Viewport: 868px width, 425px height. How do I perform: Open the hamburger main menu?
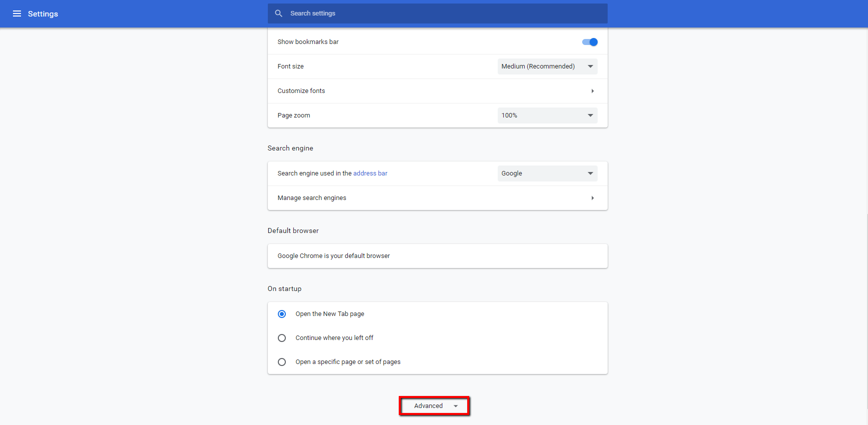[17, 13]
